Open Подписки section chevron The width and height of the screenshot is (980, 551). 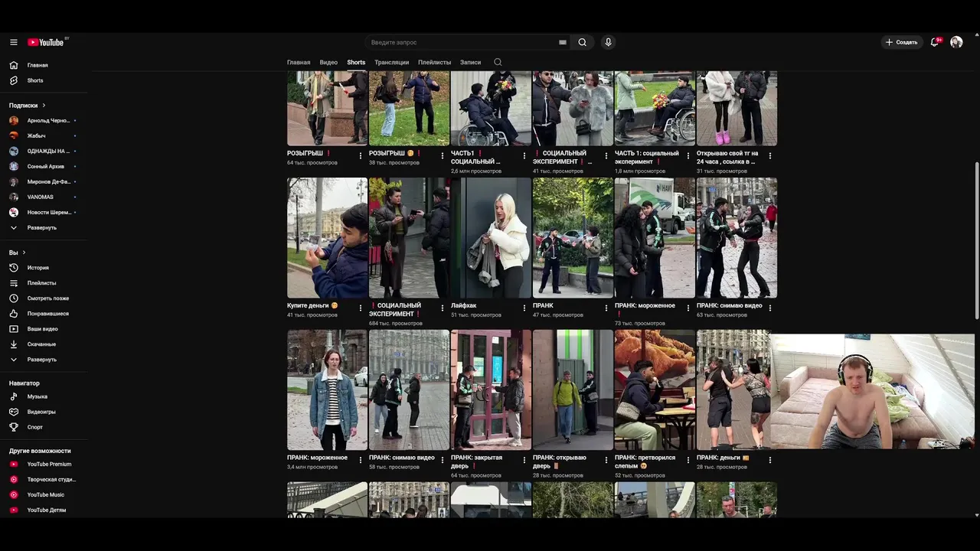[x=44, y=106]
